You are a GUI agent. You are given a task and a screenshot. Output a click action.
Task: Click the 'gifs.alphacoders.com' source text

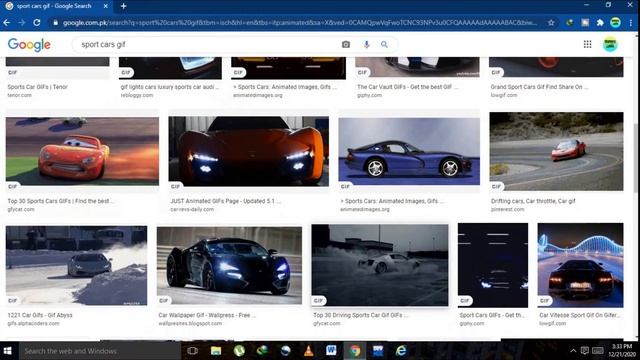click(33, 323)
